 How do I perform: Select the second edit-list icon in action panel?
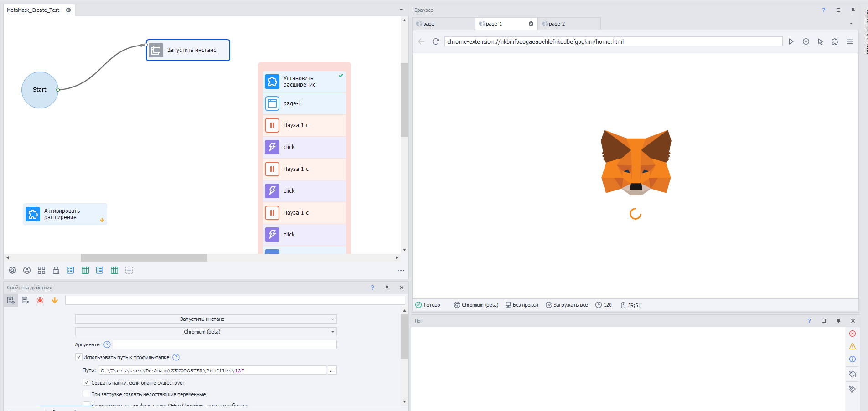tap(26, 300)
